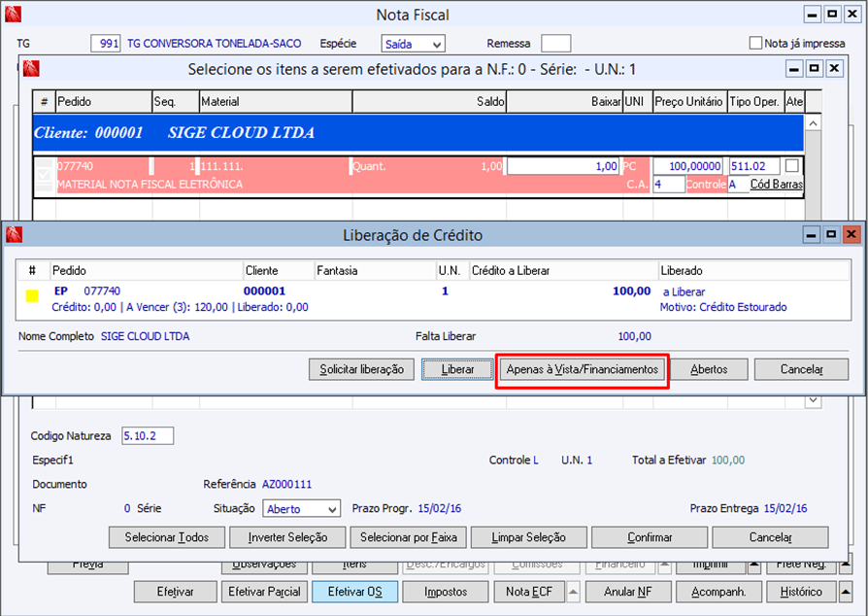Click the item selection window's title icon

click(30, 69)
